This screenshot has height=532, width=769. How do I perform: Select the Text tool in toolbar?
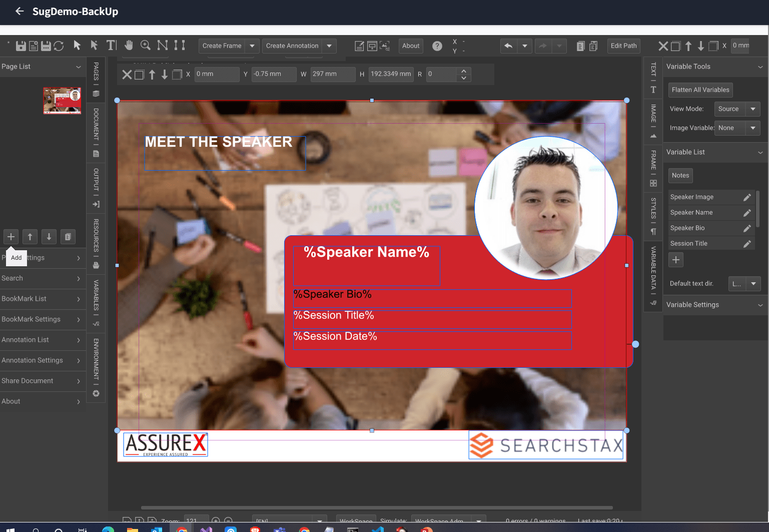111,46
